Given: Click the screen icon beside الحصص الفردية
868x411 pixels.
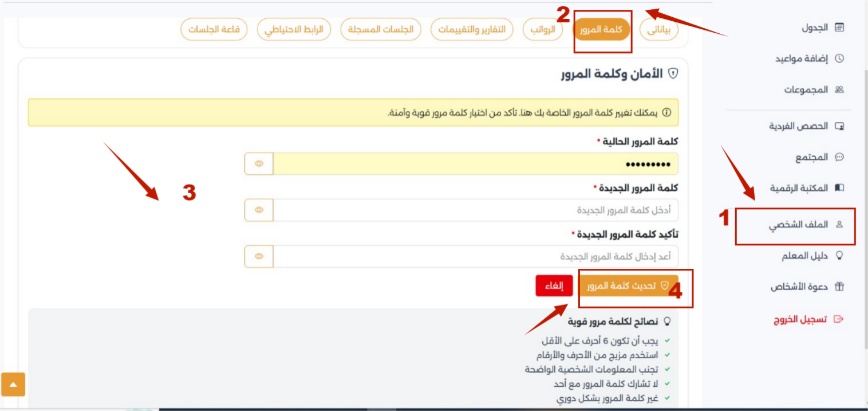Looking at the screenshot, I should [x=839, y=126].
